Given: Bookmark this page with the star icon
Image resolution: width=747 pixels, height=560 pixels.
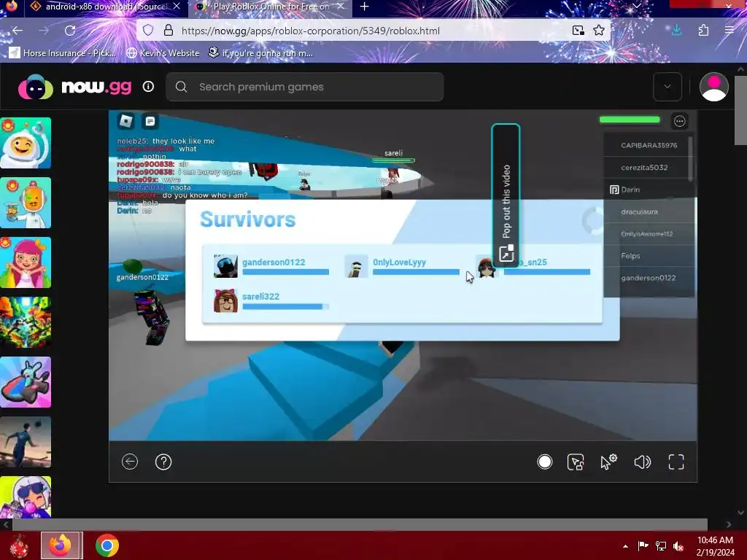Looking at the screenshot, I should pos(599,31).
